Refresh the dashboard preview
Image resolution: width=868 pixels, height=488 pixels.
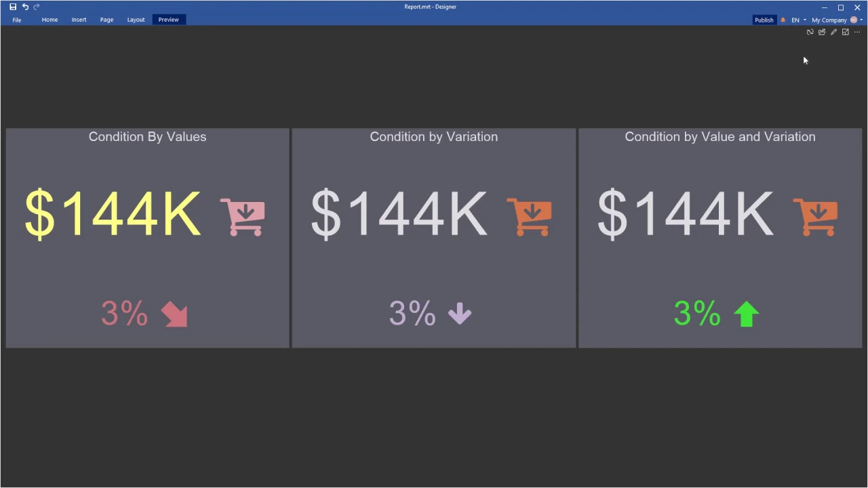(x=810, y=32)
